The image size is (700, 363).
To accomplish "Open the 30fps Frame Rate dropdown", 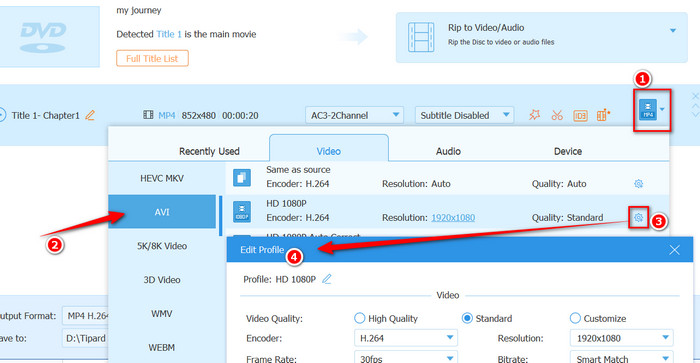I will [x=405, y=358].
